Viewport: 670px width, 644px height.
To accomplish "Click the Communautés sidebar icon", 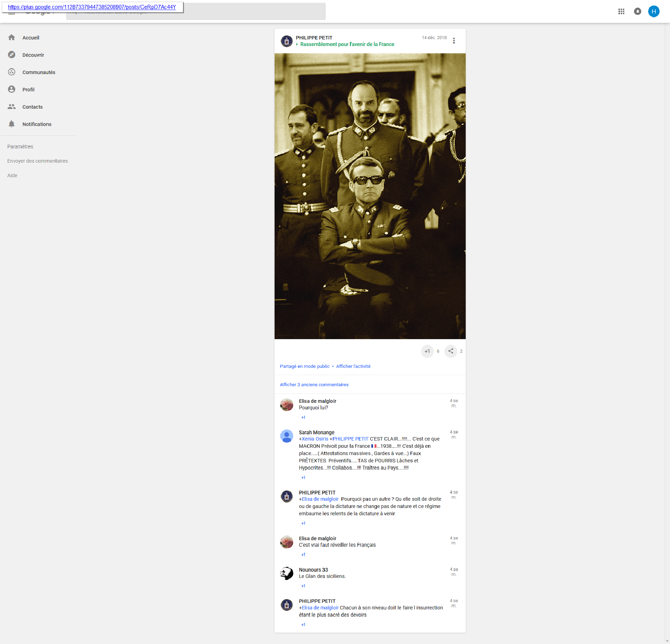I will (12, 72).
